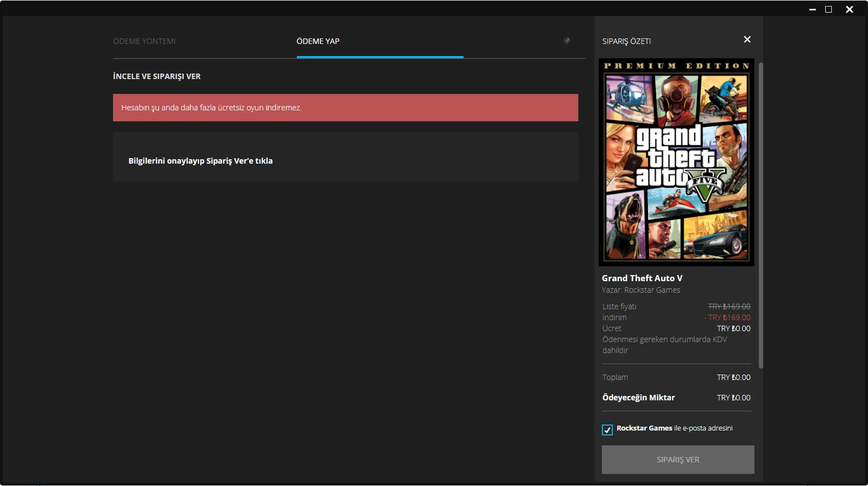Maximize the launcher window

click(x=828, y=9)
